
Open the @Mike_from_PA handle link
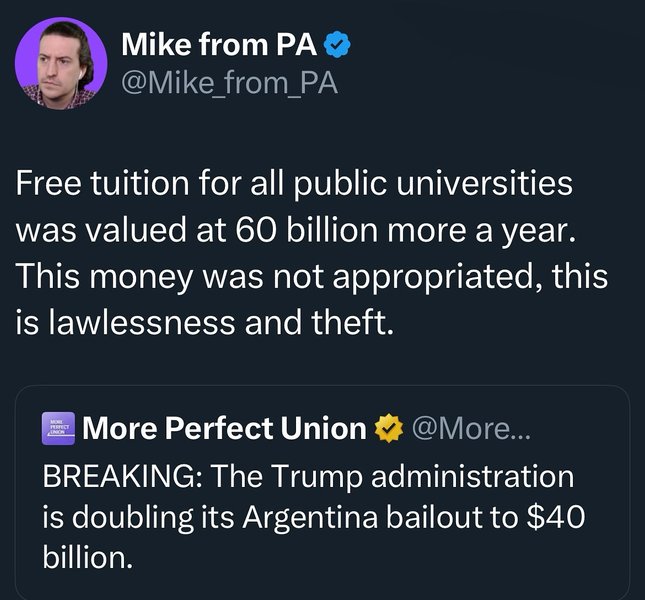tap(228, 83)
